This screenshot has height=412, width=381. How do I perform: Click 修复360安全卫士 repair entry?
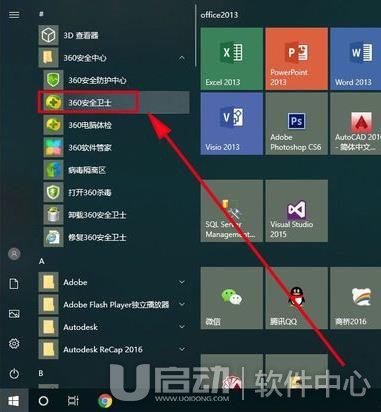pyautogui.click(x=116, y=237)
